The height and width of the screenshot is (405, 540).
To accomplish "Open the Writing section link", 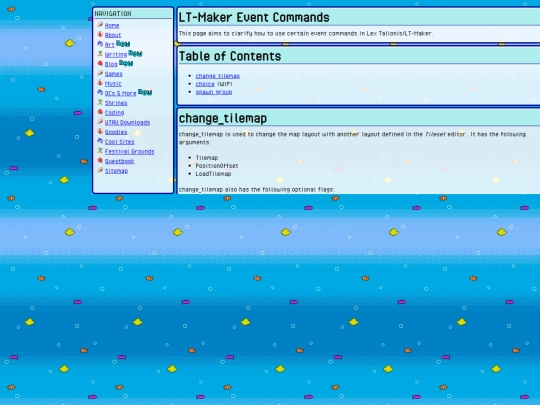I will point(116,54).
